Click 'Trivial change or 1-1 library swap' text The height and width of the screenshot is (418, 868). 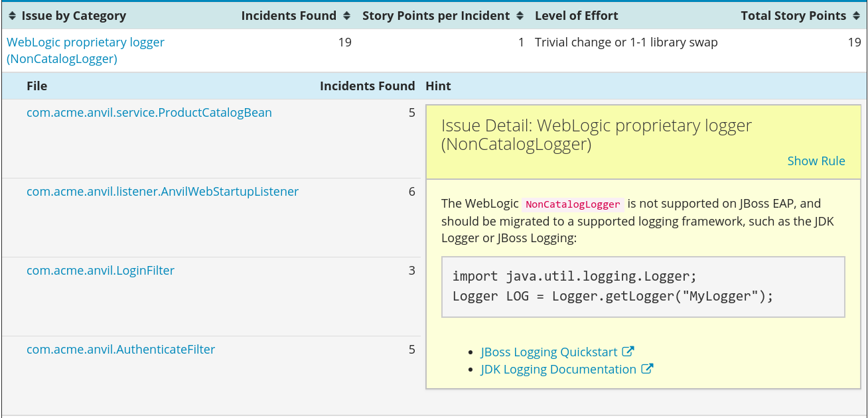click(626, 42)
